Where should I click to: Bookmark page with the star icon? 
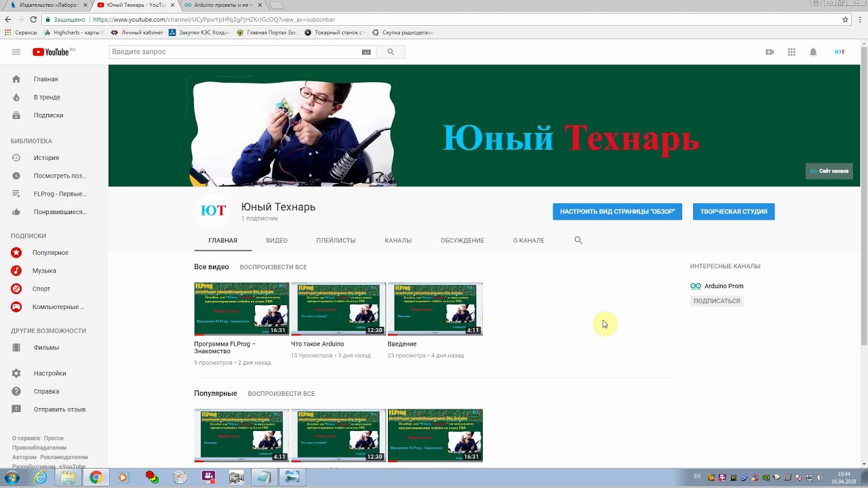pos(845,20)
